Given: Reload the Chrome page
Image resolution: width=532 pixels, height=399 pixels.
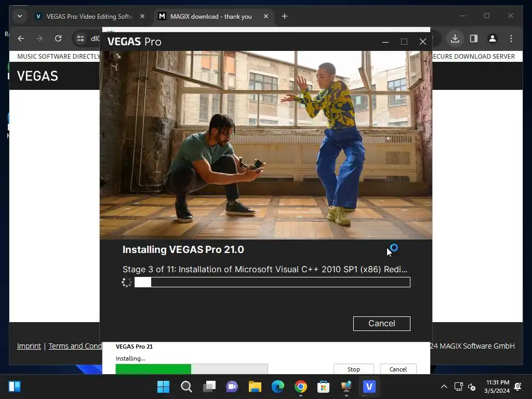Looking at the screenshot, I should coord(58,38).
